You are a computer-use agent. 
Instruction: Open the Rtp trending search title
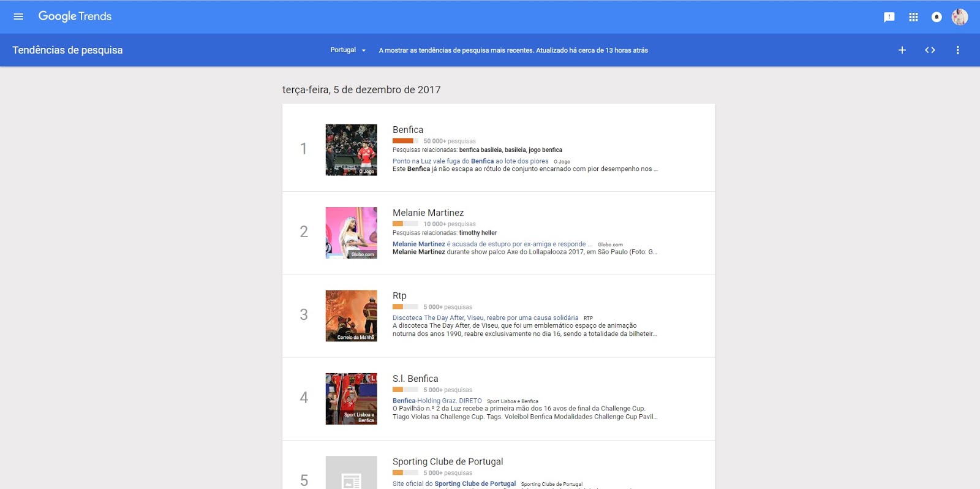399,295
